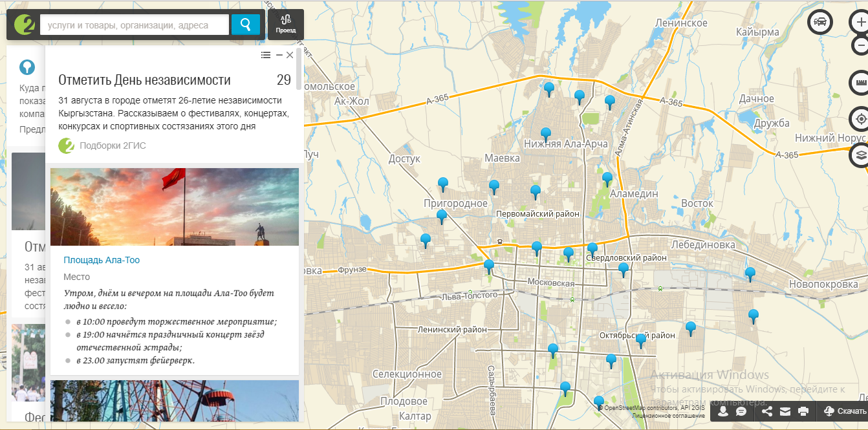Click map label Ленинское
This screenshot has height=430, width=868.
pos(681,23)
